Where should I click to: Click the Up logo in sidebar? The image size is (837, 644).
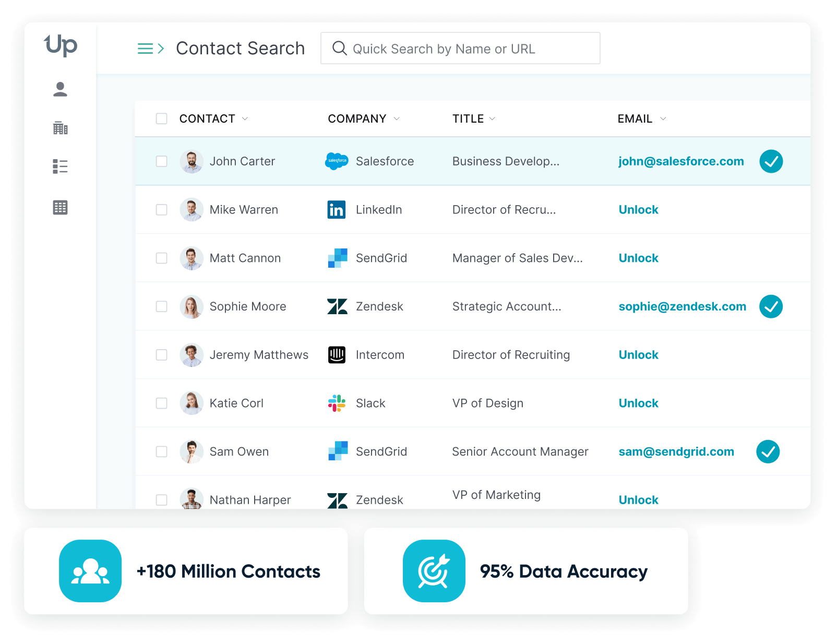click(x=61, y=45)
